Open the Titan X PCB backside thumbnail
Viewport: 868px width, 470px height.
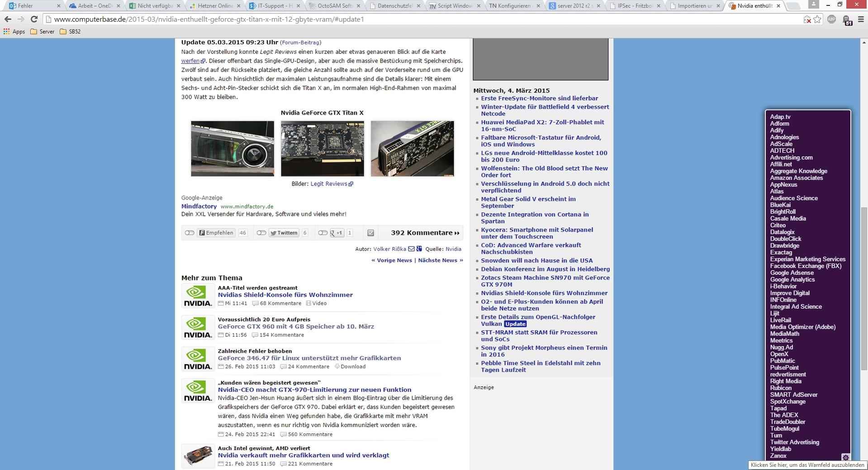[x=323, y=148]
